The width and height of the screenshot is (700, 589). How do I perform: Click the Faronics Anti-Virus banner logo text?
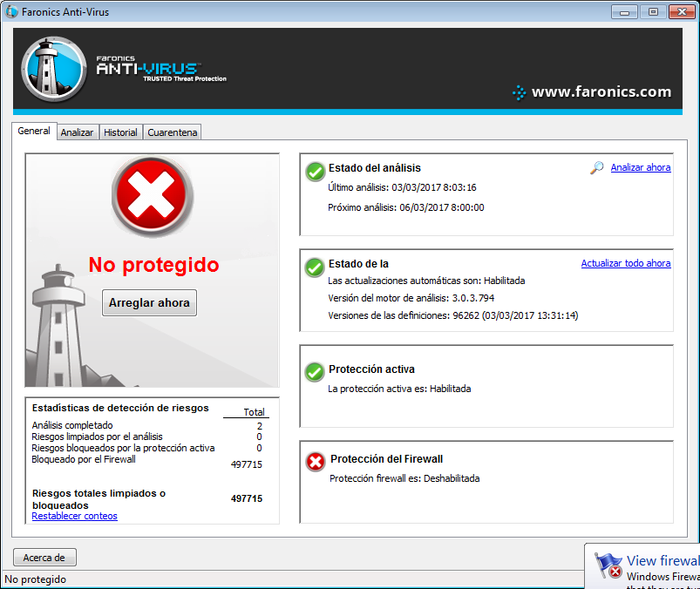click(x=161, y=69)
